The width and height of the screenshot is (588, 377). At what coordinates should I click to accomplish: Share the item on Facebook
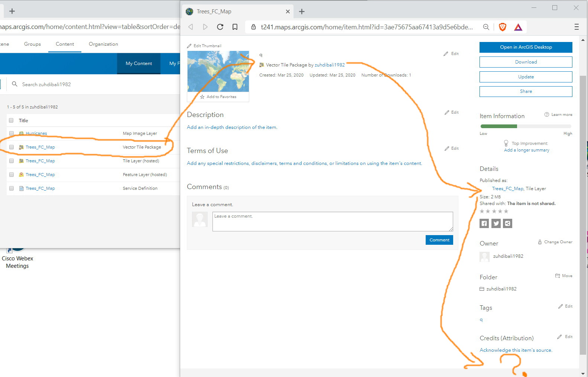484,223
